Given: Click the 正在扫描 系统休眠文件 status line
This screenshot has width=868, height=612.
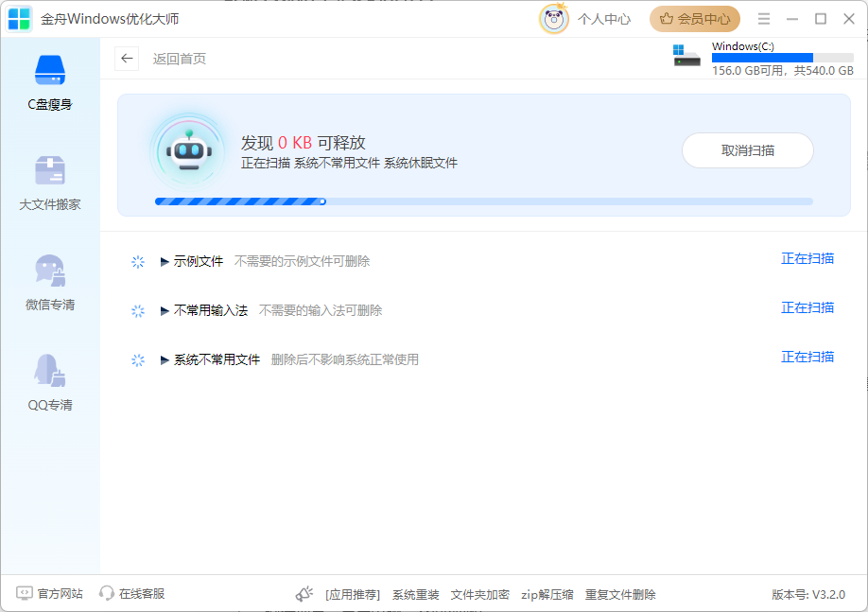Looking at the screenshot, I should pos(349,164).
